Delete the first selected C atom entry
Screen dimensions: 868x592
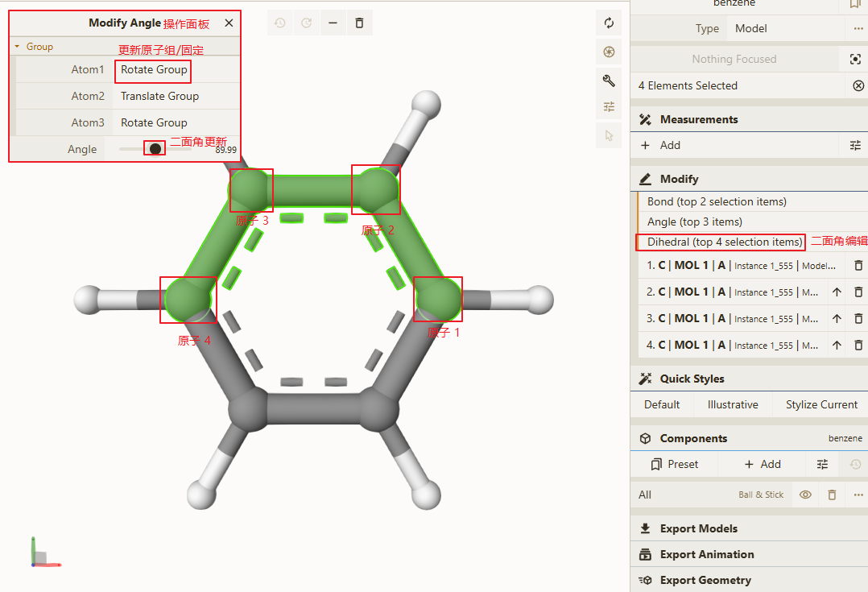(x=858, y=265)
